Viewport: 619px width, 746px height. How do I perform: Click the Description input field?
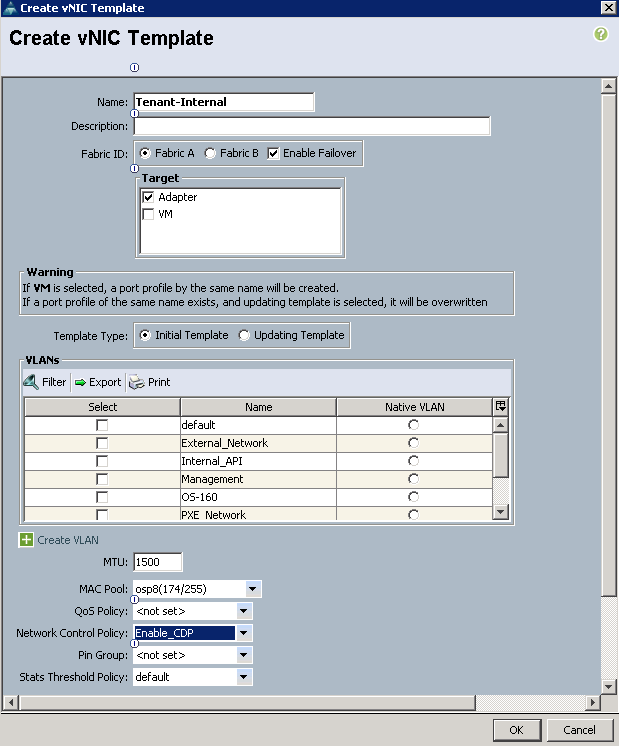pos(312,126)
